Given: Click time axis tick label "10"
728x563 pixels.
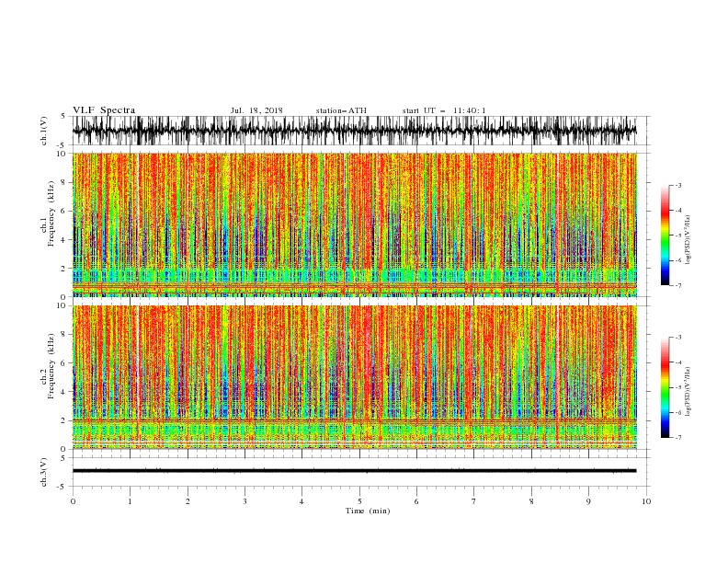Looking at the screenshot, I should pos(646,501).
